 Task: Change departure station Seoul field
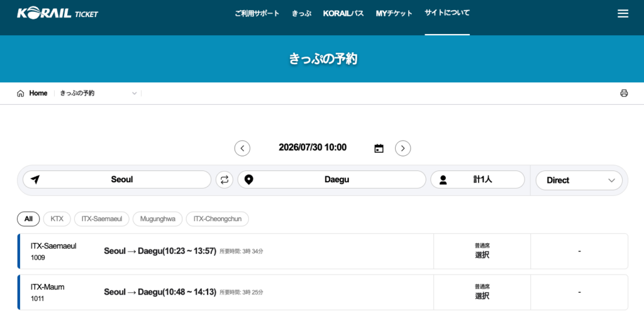coord(116,180)
